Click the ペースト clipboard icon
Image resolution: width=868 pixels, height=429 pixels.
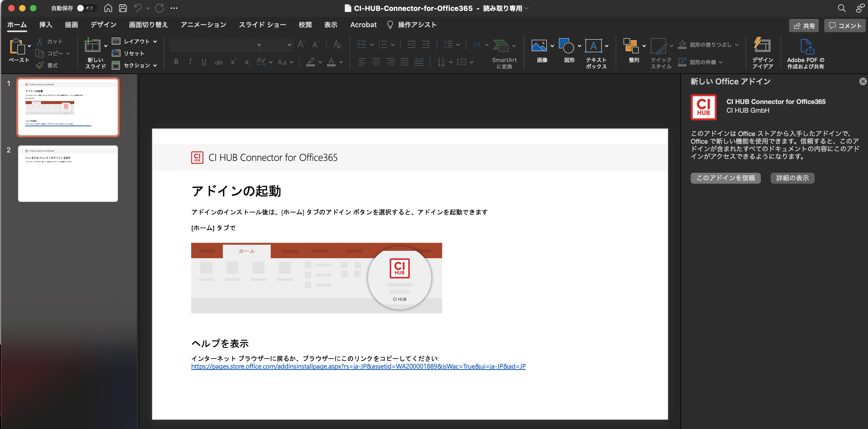(x=17, y=46)
